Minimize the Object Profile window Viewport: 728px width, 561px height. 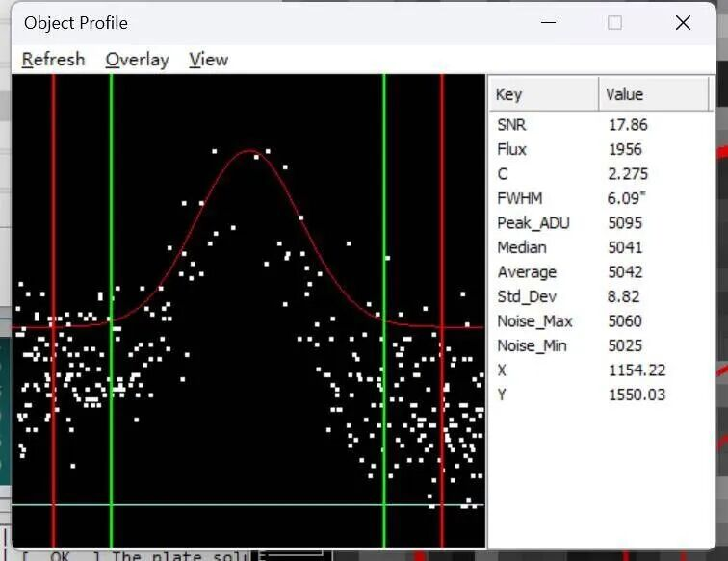(549, 23)
